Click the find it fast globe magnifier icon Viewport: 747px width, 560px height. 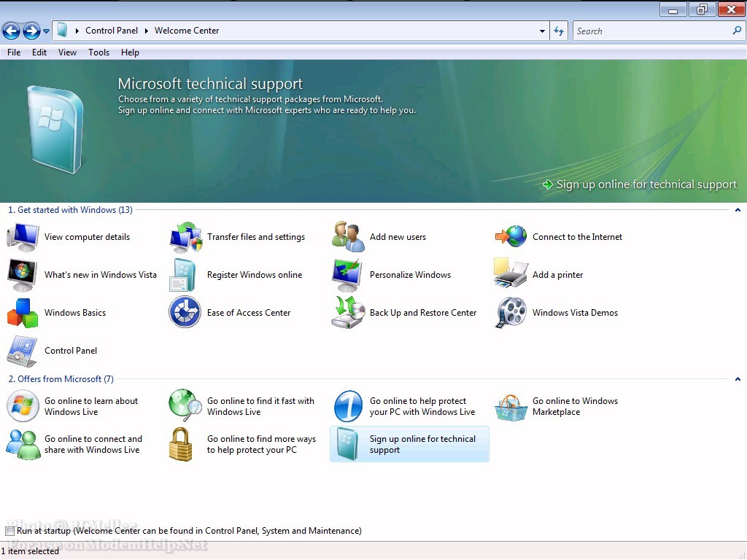coord(185,405)
